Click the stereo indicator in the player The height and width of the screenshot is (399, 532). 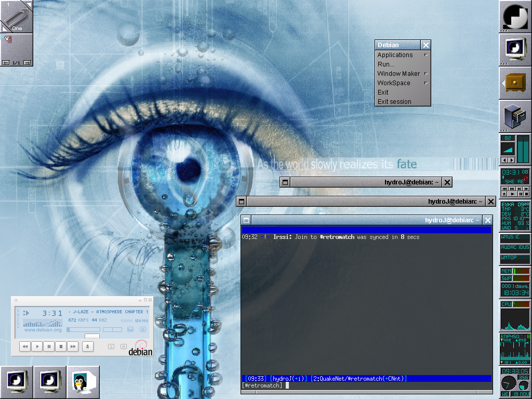pos(141,321)
